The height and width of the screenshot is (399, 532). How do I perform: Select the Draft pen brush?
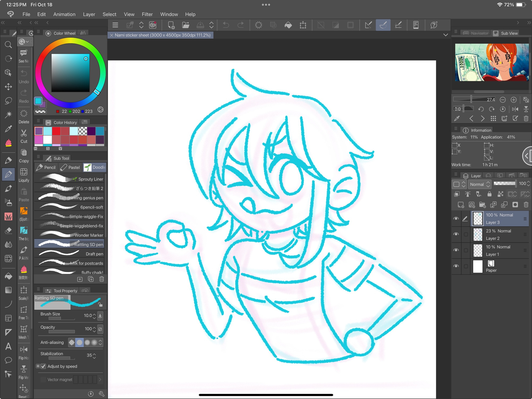point(70,254)
